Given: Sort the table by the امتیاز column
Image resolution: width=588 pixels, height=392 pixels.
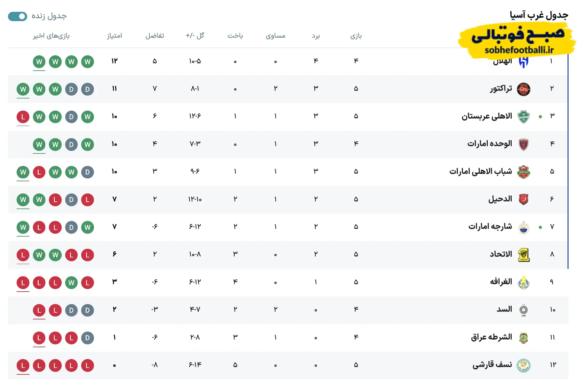Looking at the screenshot, I should (x=116, y=36).
